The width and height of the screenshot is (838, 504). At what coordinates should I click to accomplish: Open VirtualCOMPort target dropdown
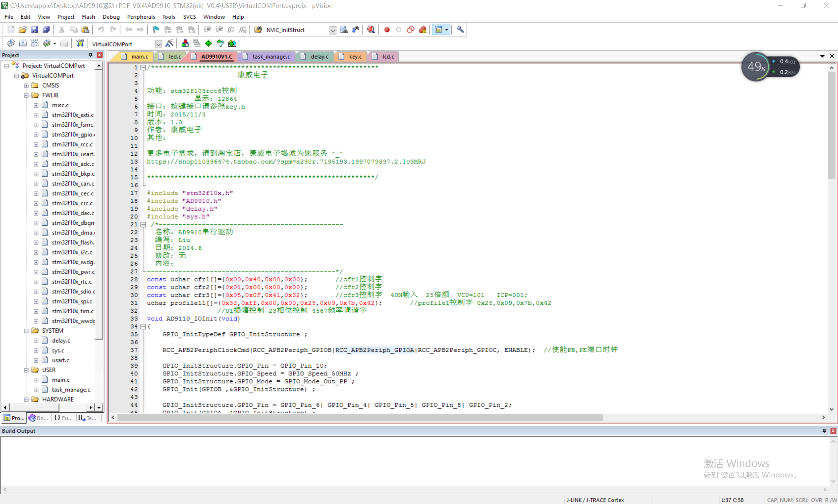pyautogui.click(x=158, y=44)
